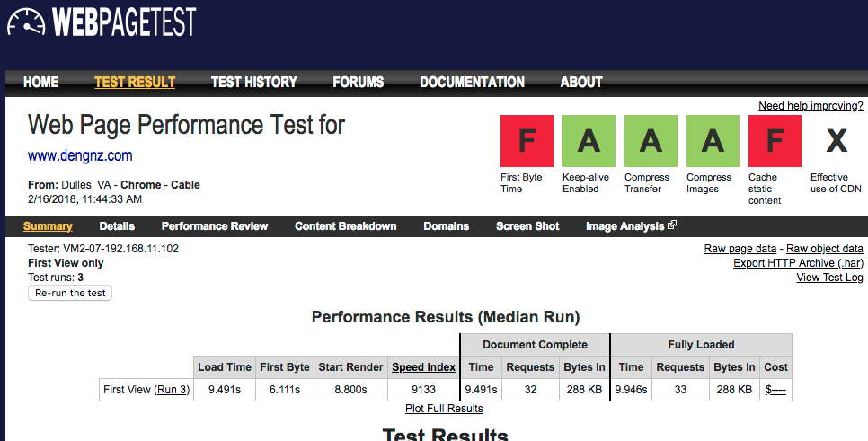Click the external-link icon beside Image Analysis
Screen dimensions: 868x441
672,225
